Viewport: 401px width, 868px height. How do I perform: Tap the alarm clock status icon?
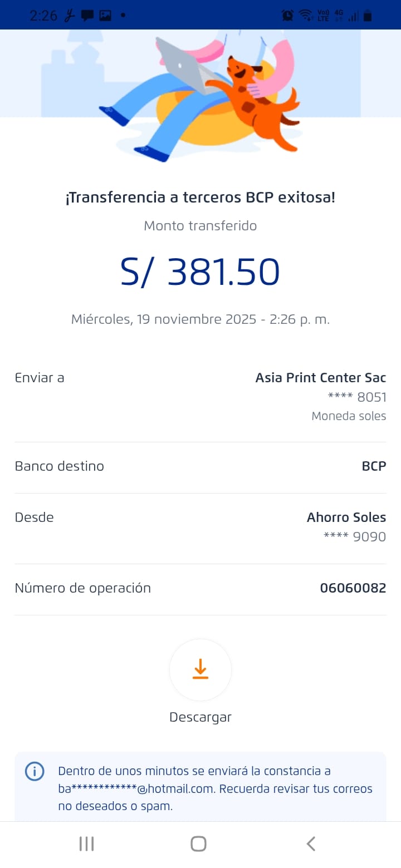287,16
